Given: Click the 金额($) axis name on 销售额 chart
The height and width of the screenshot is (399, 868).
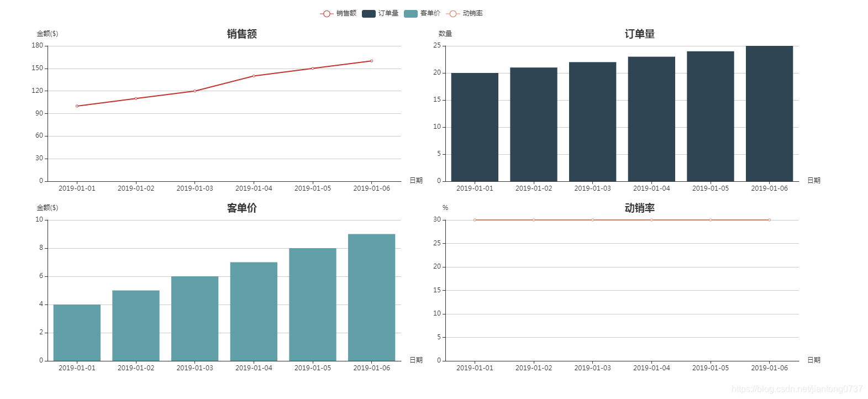Looking at the screenshot, I should coord(48,34).
